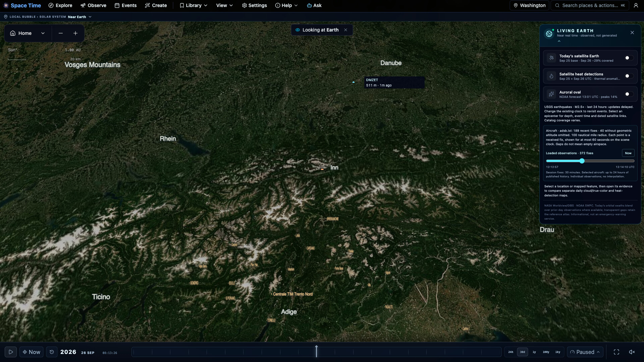644x362 pixels.
Task: Click the Home view button
Action: click(21, 33)
